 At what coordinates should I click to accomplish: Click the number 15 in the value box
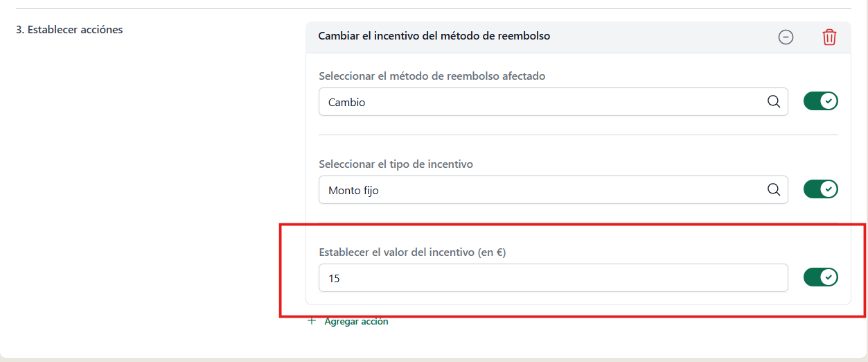tap(334, 278)
